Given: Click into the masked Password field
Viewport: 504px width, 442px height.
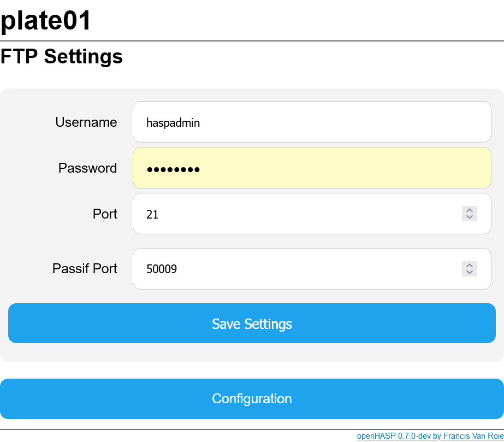Looking at the screenshot, I should 311,168.
